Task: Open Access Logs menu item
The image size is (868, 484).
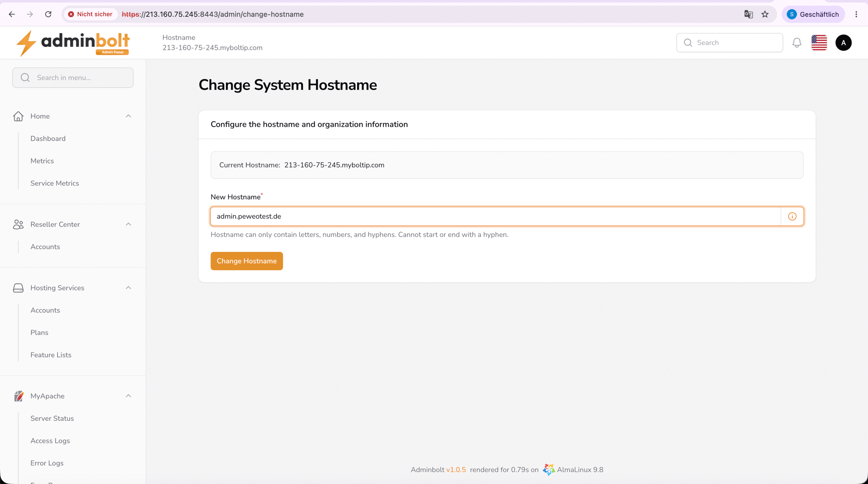Action: [x=50, y=441]
